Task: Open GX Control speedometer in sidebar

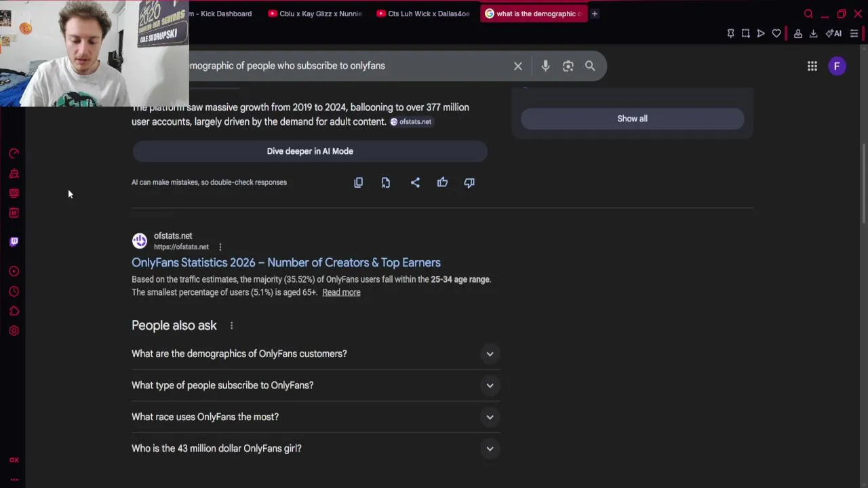Action: pyautogui.click(x=14, y=153)
